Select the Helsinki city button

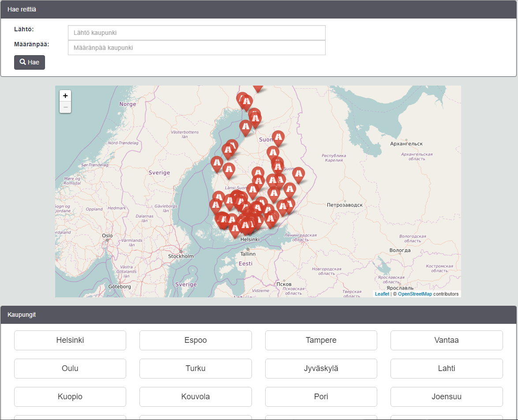coord(70,340)
